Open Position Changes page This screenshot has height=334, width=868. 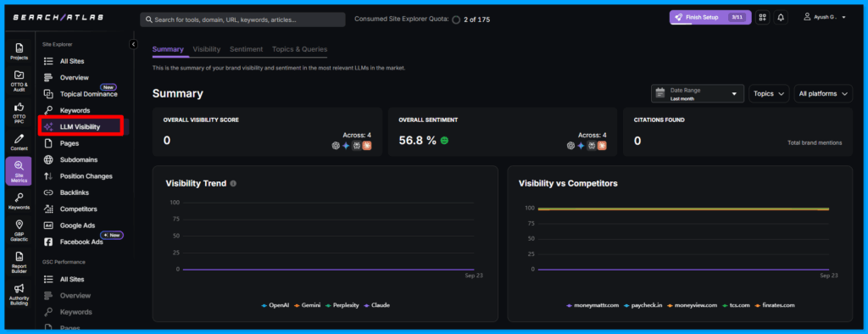86,176
